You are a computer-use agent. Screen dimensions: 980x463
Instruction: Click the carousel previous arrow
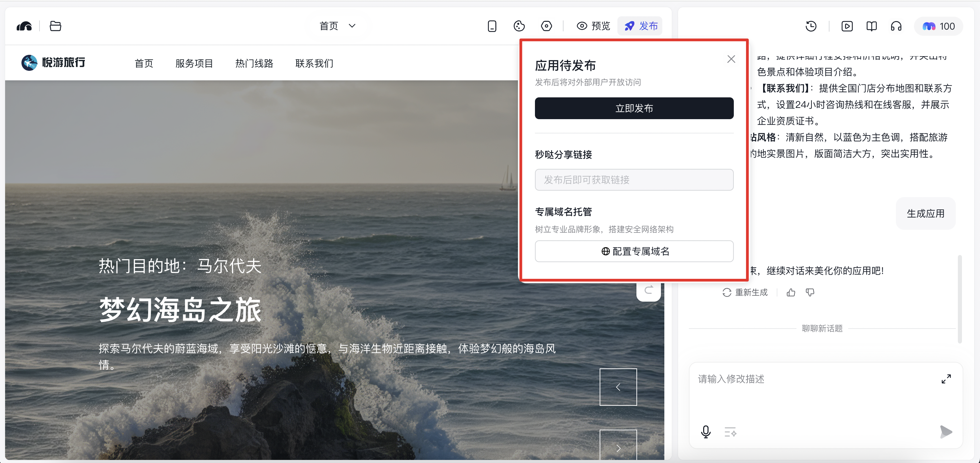click(x=618, y=387)
